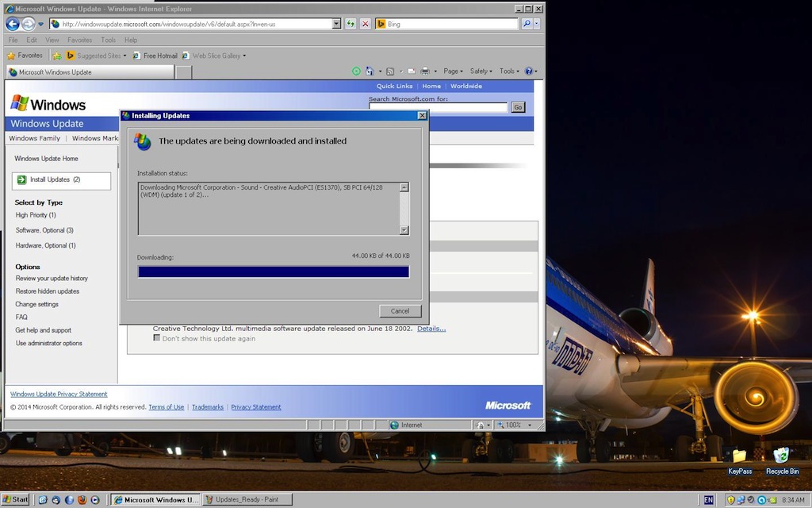Click the Add to Favorites Bar star icon
The height and width of the screenshot is (508, 812).
57,56
